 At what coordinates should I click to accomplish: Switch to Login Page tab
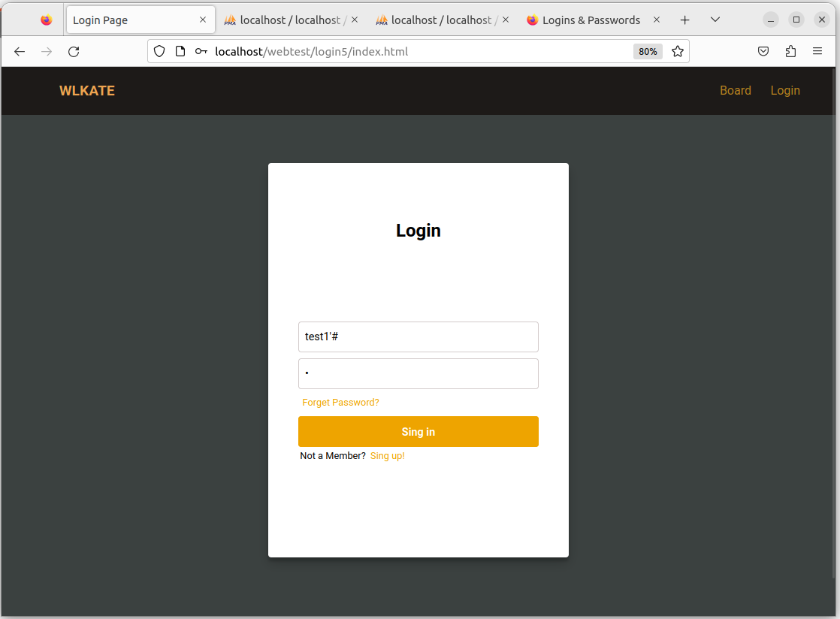click(x=141, y=20)
